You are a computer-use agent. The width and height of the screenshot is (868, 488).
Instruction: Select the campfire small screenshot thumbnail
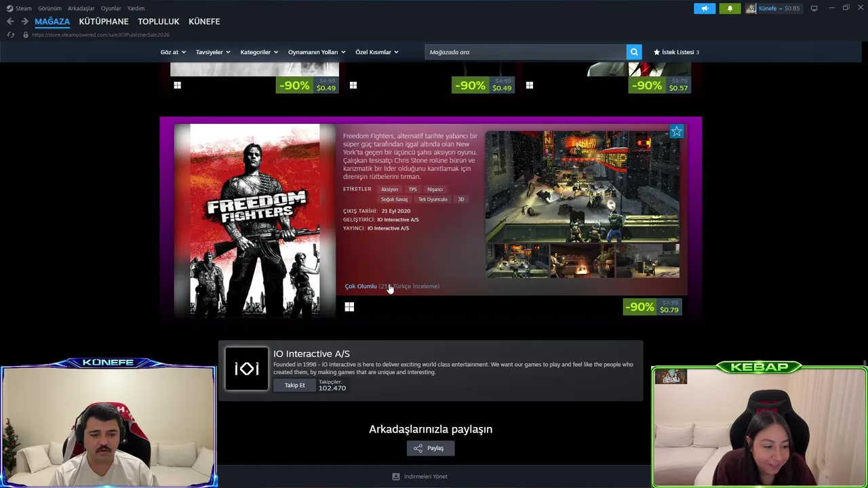[x=583, y=261]
